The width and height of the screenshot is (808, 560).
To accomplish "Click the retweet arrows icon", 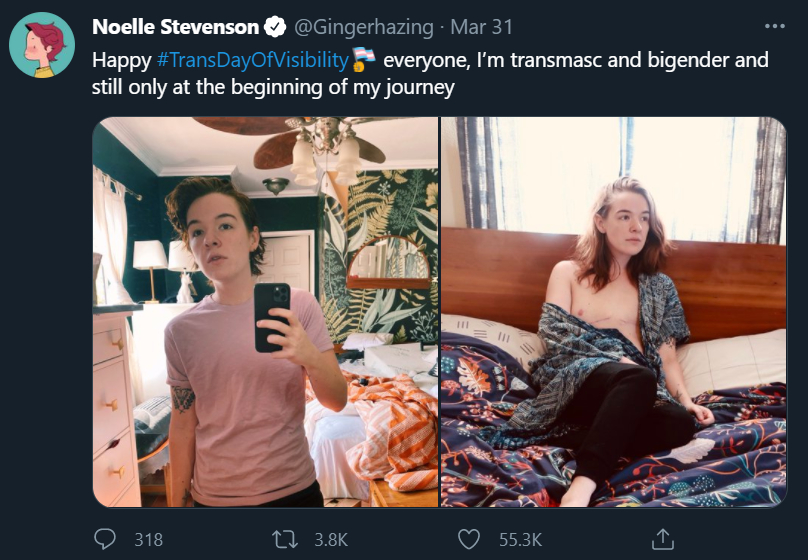I will point(285,539).
